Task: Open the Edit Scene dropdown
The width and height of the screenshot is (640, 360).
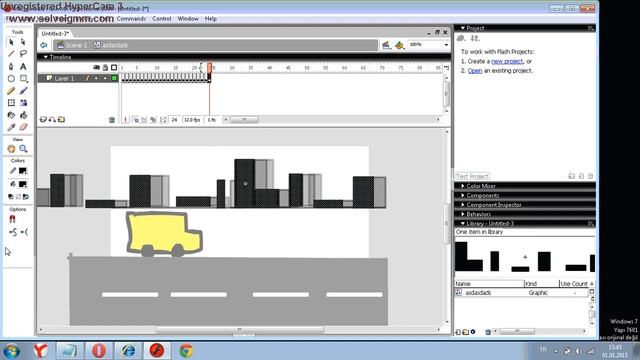Action: [x=386, y=45]
